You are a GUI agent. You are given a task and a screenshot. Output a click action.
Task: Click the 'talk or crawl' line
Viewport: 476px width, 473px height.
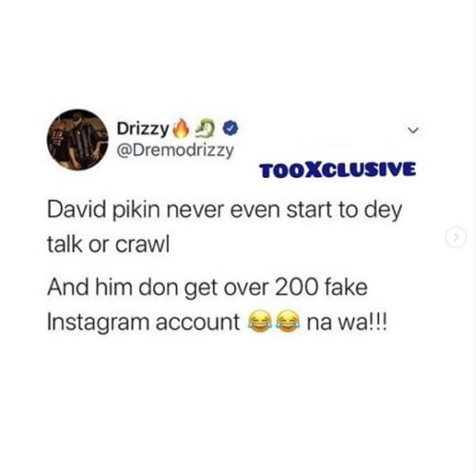coord(109,245)
